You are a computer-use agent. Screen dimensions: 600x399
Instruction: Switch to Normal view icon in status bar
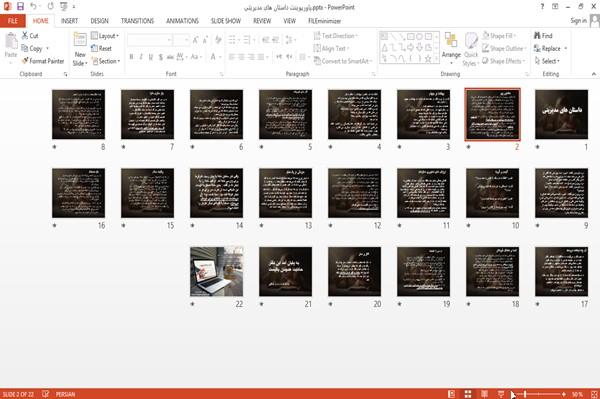(x=452, y=394)
